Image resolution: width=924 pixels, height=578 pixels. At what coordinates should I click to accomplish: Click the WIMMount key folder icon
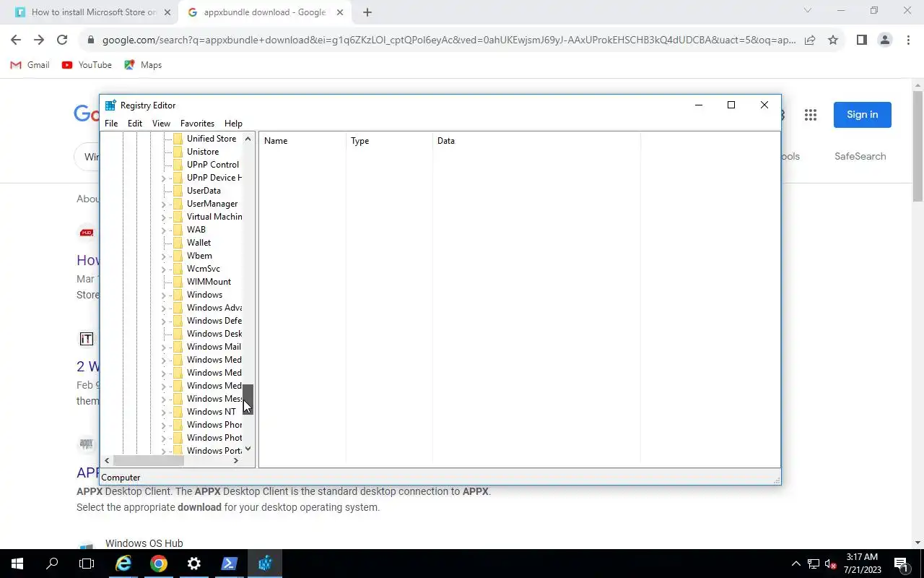click(x=178, y=282)
